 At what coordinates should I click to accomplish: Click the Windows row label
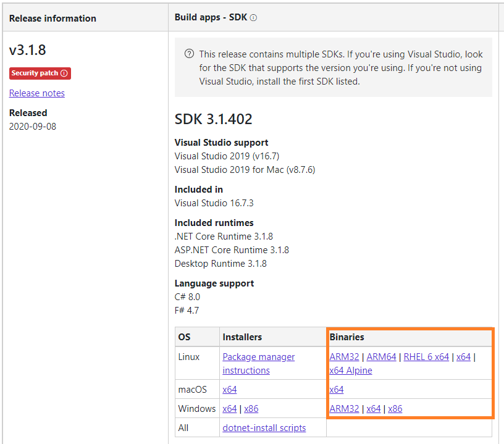[x=197, y=409]
